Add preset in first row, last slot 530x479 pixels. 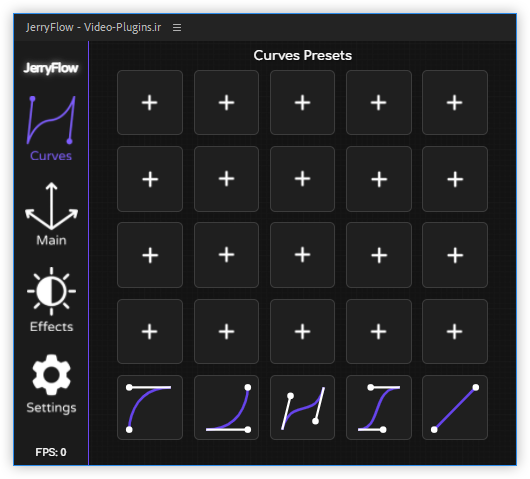[455, 102]
